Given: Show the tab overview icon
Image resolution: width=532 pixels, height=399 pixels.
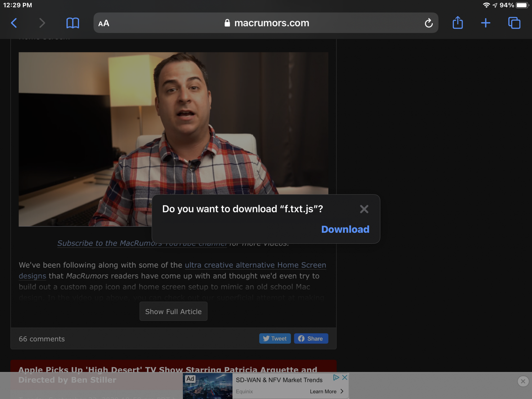Looking at the screenshot, I should tap(514, 23).
